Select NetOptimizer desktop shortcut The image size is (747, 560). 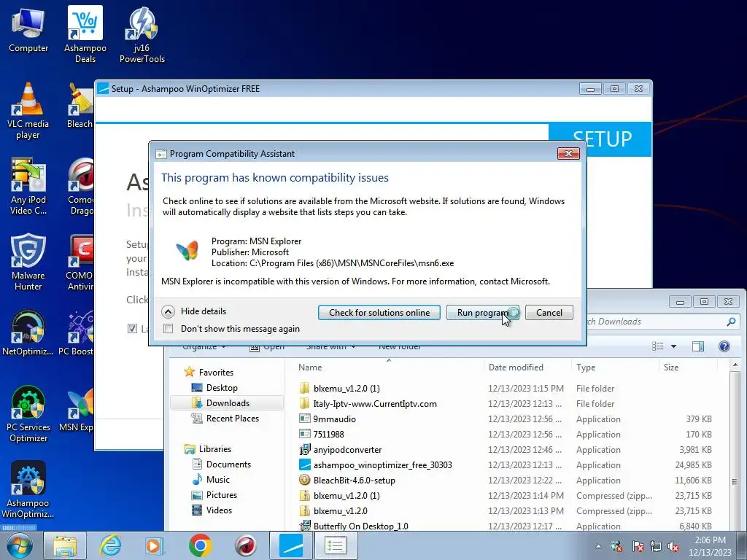28,332
